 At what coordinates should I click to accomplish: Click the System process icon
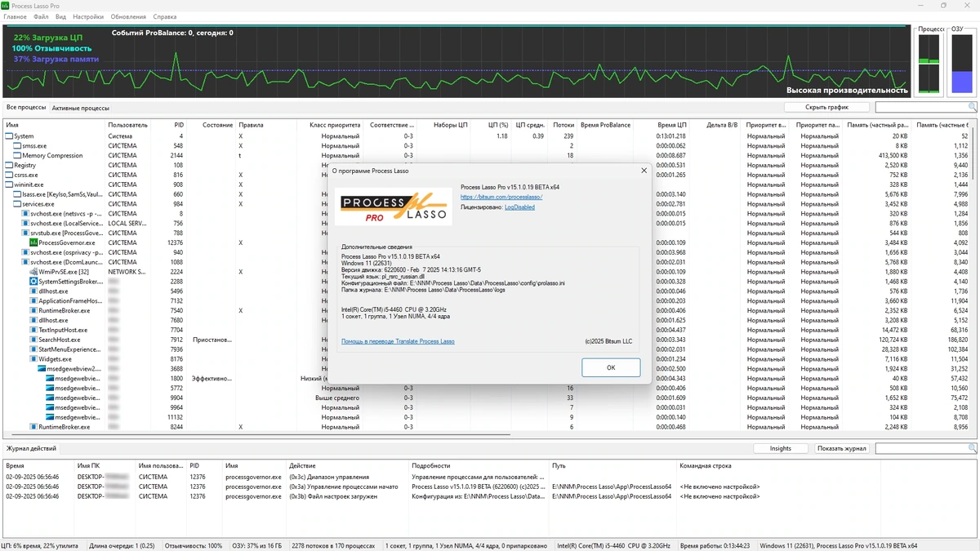coord(9,136)
